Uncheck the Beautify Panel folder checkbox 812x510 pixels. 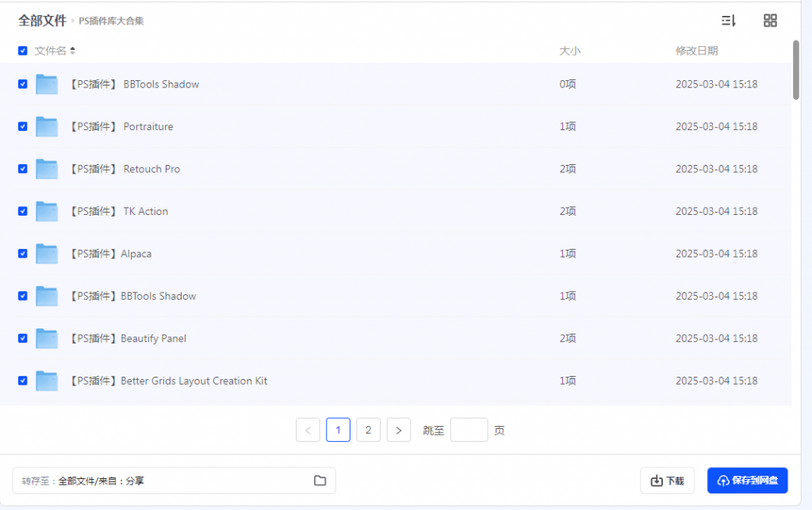(x=23, y=338)
